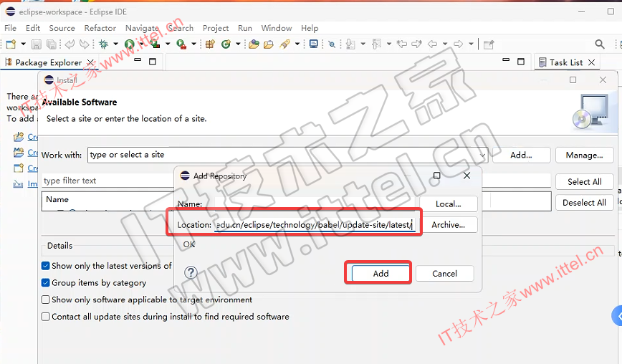
Task: Launch Debug using the bug icon
Action: click(103, 44)
